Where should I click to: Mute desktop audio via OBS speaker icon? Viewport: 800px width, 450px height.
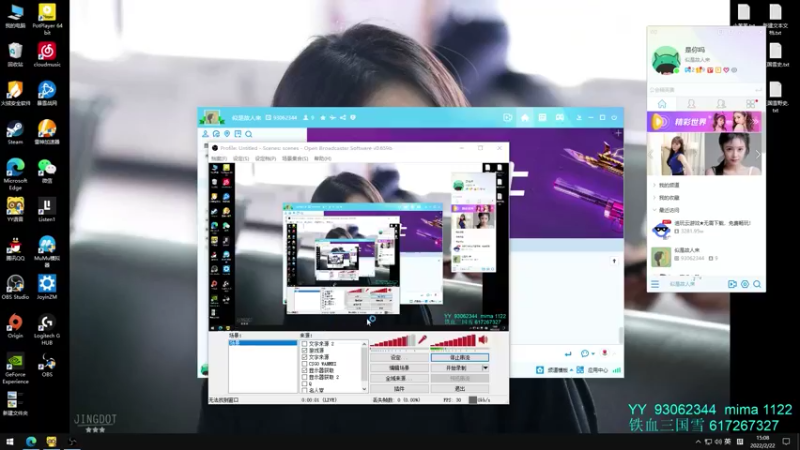(483, 340)
